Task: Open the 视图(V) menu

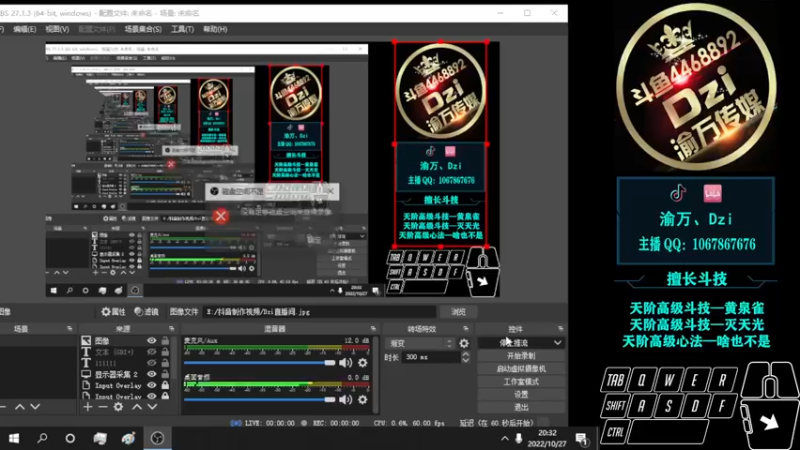Action: point(57,29)
